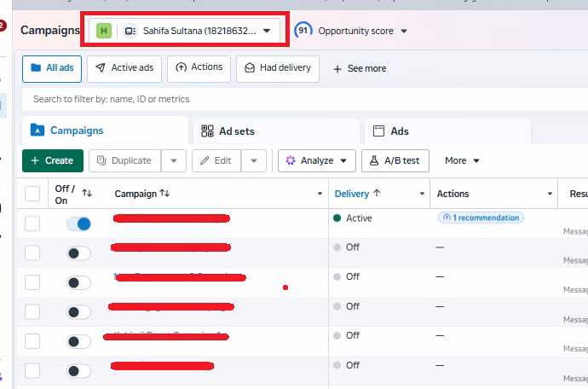Click the green Create button

coord(53,160)
